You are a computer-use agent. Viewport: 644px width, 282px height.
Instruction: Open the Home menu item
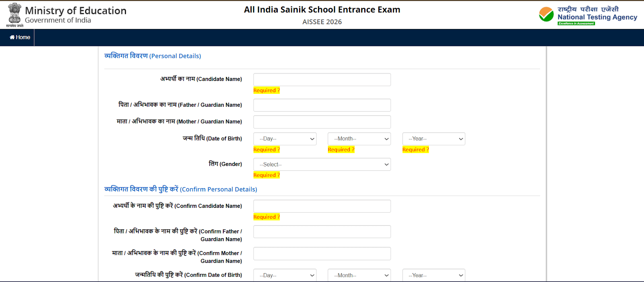pyautogui.click(x=20, y=37)
